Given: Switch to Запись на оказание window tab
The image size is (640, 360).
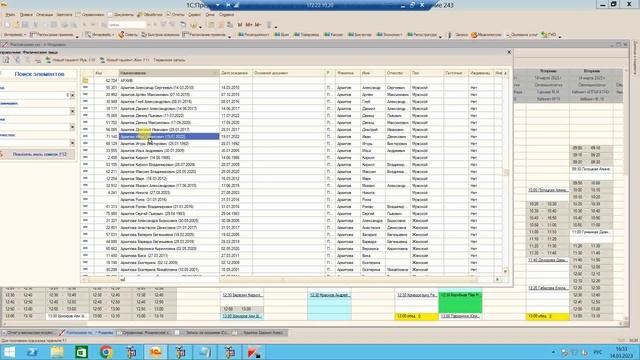Looking at the screenshot, I should pyautogui.click(x=203, y=333).
